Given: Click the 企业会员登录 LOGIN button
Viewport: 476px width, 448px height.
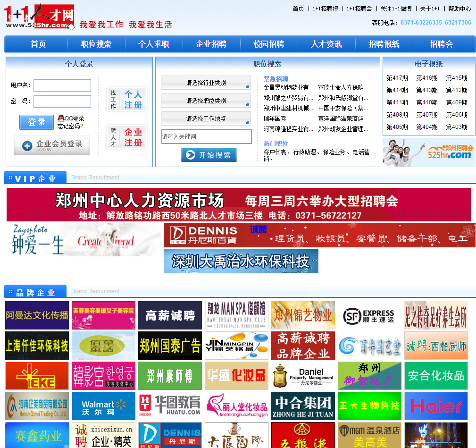Looking at the screenshot, I should click(52, 145).
